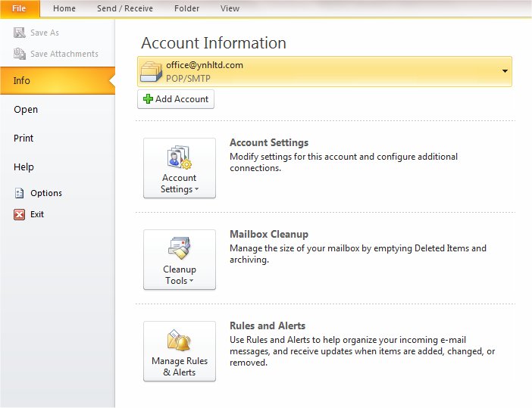Open the View ribbon tab
The height and width of the screenshot is (408, 532).
tap(230, 8)
